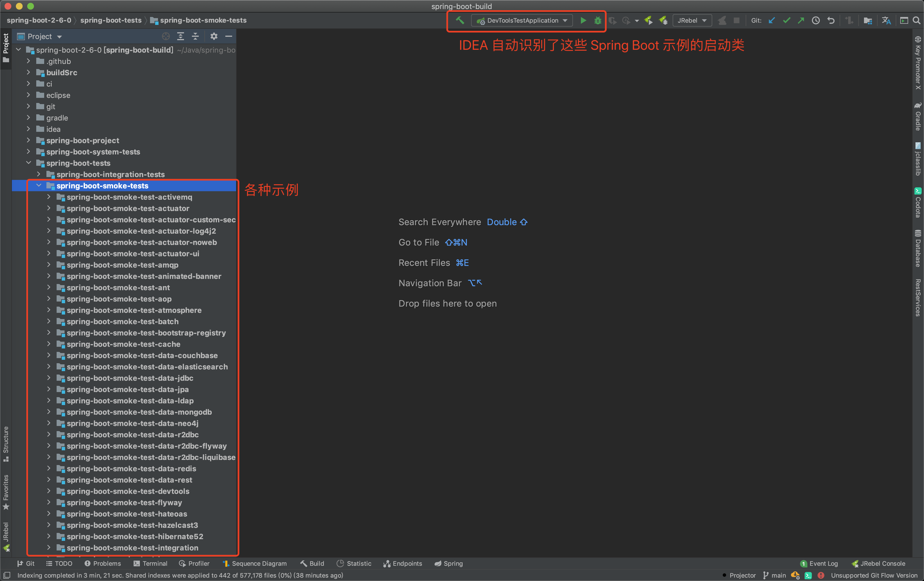
Task: Open the Project view selector dropdown
Action: click(40, 36)
